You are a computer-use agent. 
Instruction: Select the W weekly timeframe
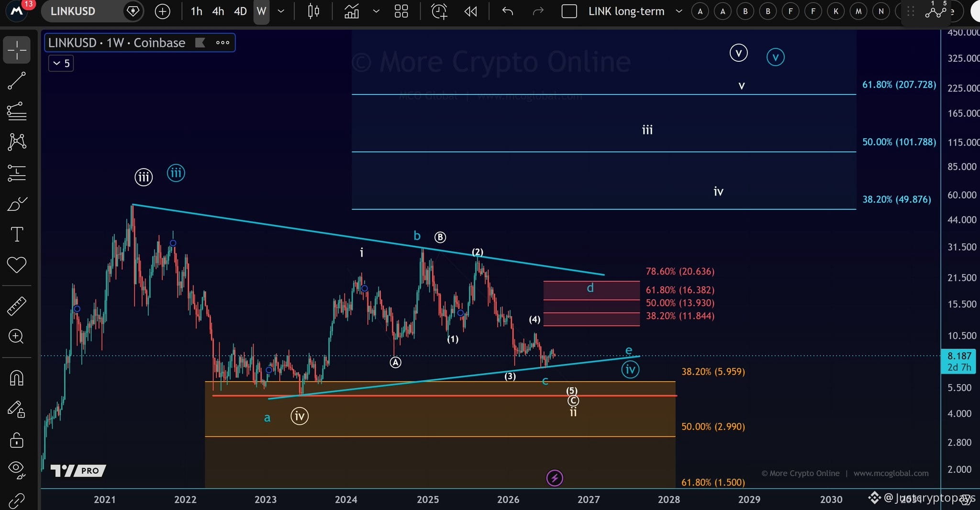tap(261, 11)
